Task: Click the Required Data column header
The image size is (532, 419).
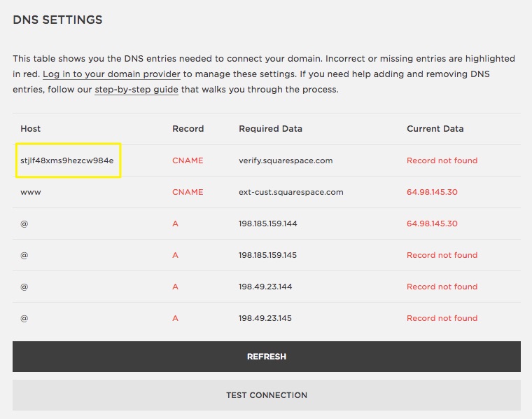Action: click(270, 129)
